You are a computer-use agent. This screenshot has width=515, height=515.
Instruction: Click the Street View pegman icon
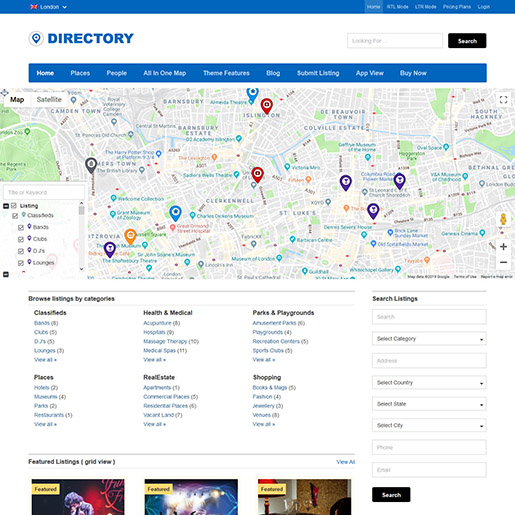(503, 219)
